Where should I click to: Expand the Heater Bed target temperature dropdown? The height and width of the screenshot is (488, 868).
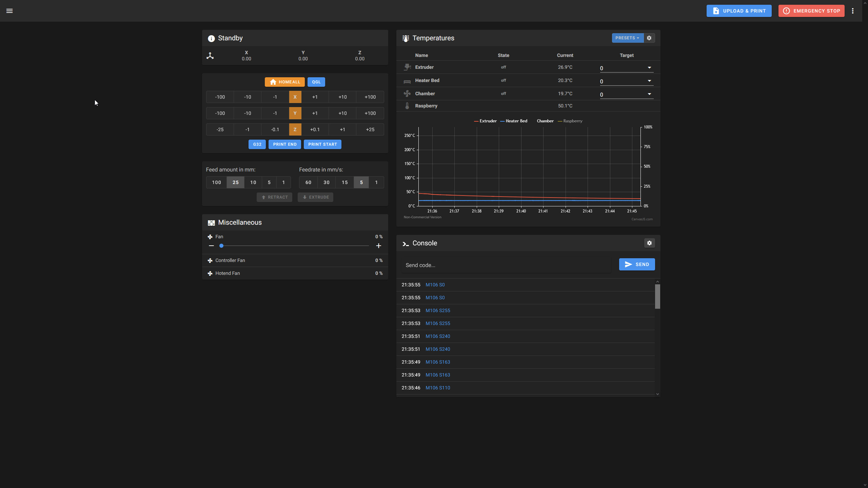coord(649,81)
